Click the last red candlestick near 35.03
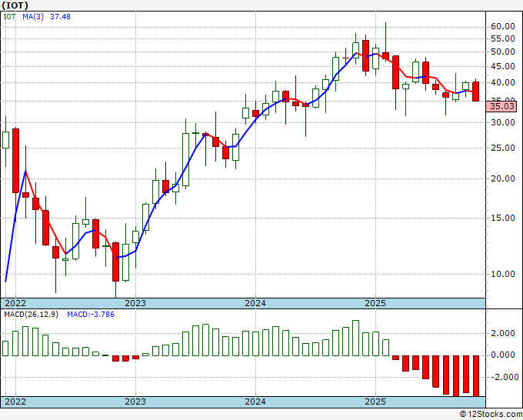 [x=475, y=92]
